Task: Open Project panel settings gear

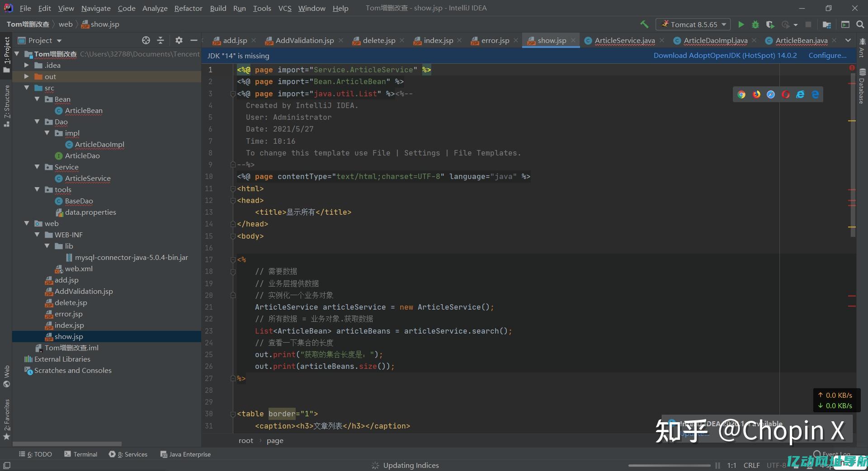Action: click(x=179, y=40)
